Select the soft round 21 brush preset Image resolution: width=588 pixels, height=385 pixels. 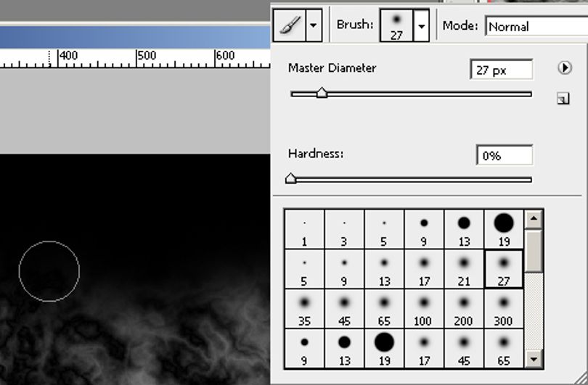point(464,269)
